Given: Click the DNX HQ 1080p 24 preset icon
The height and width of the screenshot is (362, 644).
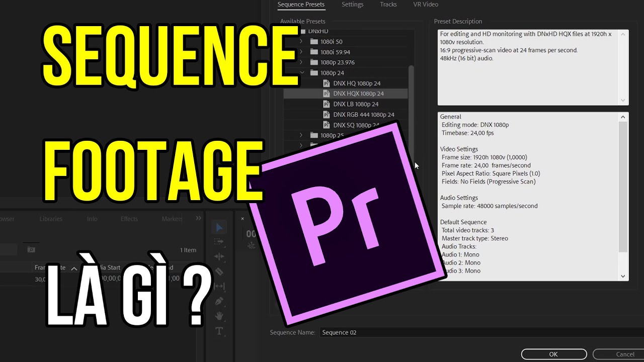Looking at the screenshot, I should coord(327,83).
